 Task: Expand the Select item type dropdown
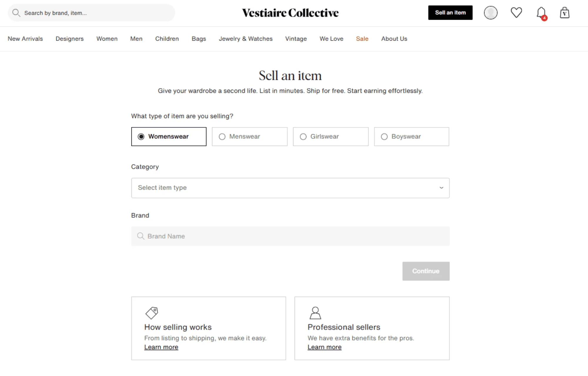click(x=290, y=188)
